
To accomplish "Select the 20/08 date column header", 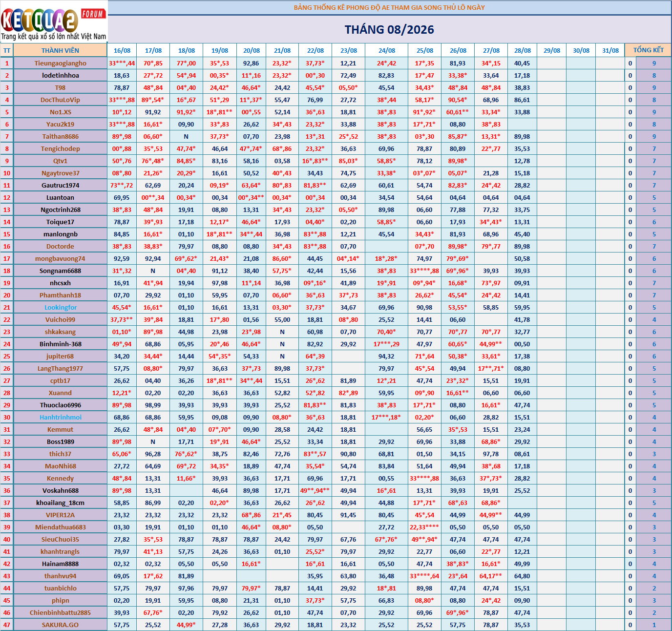I will point(252,50).
